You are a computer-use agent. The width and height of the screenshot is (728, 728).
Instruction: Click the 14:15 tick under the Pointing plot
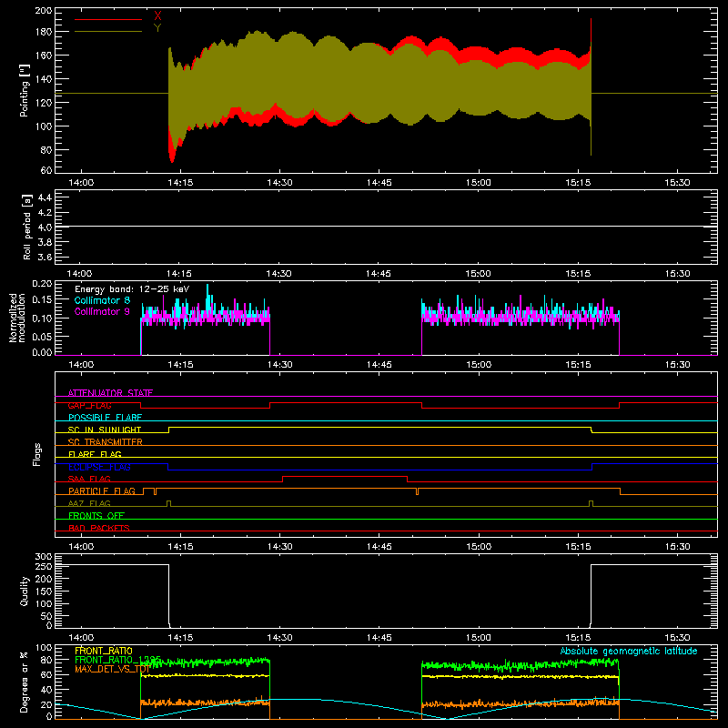180,183
